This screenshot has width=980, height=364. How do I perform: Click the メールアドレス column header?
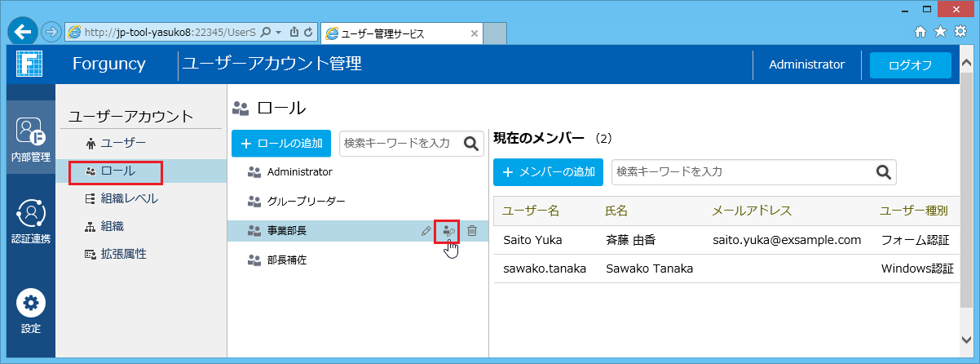coord(752,211)
